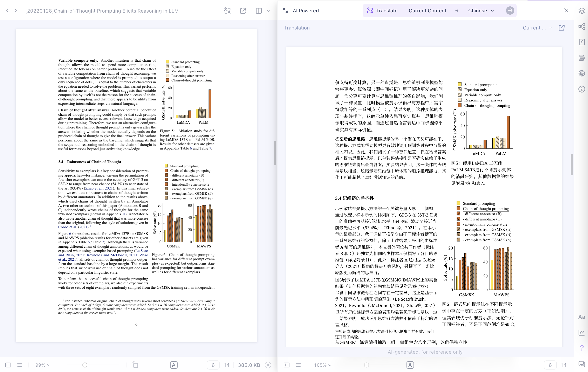The image size is (588, 372).
Task: Adjust the left viewer zoom slider
Action: (x=85, y=365)
